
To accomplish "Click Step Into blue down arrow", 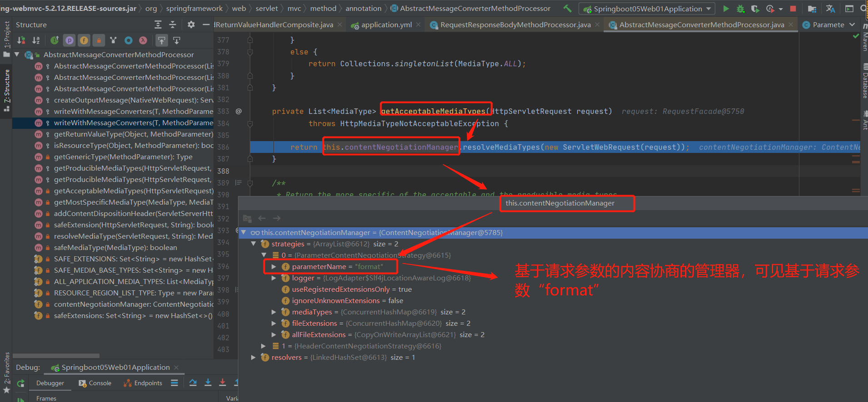I will [x=208, y=383].
